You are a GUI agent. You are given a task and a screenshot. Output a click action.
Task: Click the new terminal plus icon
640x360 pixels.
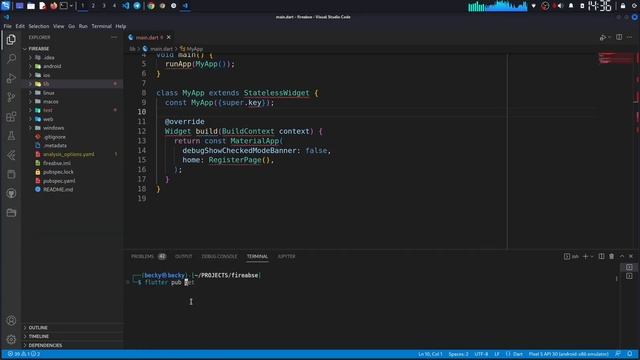(x=586, y=256)
